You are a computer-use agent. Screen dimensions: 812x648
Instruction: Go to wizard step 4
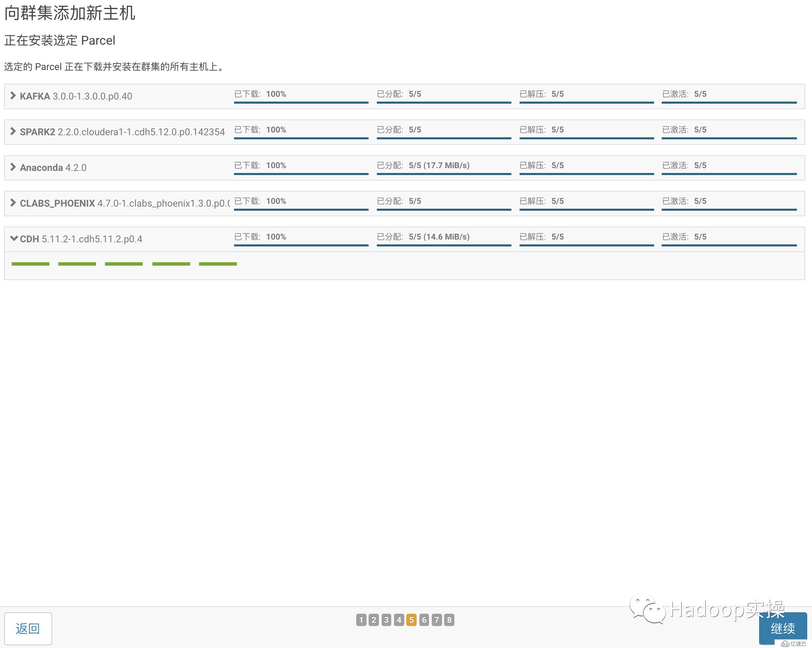[399, 620]
